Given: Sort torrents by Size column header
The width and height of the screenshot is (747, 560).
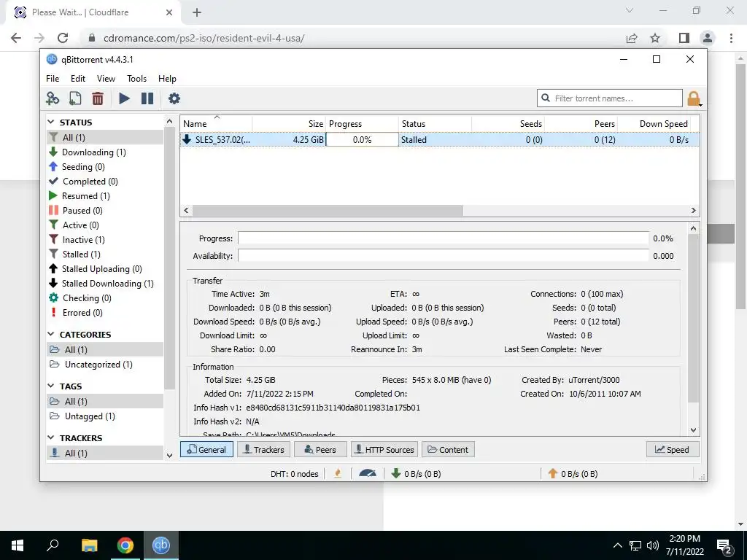Looking at the screenshot, I should (x=289, y=124).
